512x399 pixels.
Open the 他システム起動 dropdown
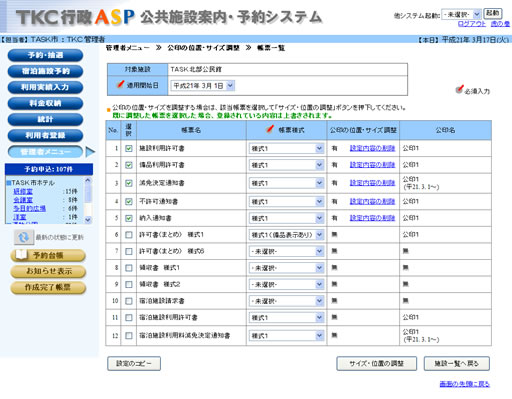tap(461, 15)
